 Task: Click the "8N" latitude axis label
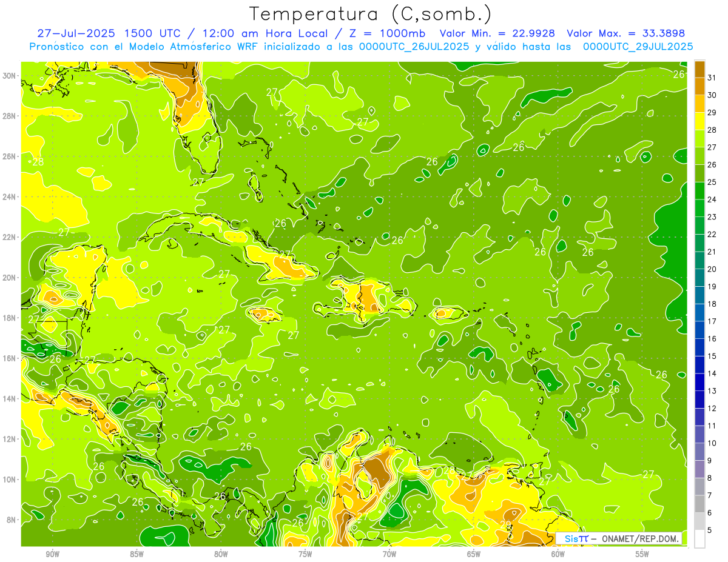[12, 520]
